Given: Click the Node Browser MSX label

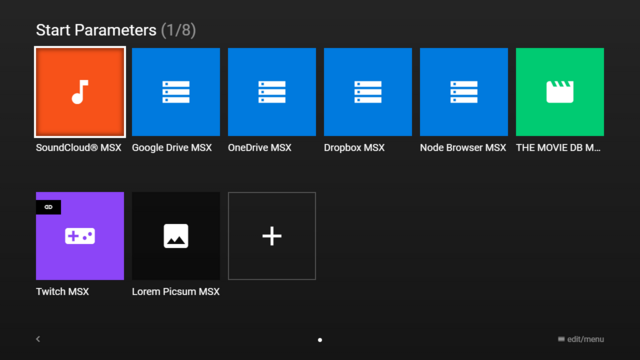Looking at the screenshot, I should point(463,148).
